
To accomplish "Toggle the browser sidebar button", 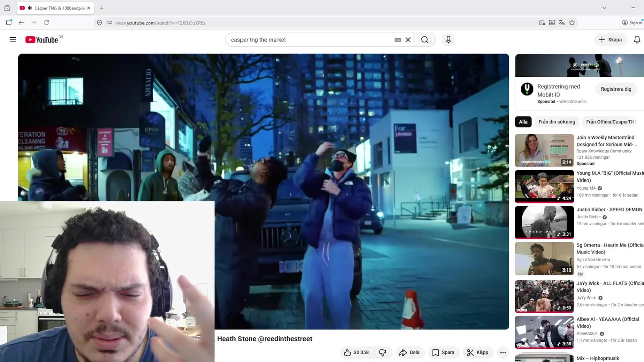I will pos(9,23).
